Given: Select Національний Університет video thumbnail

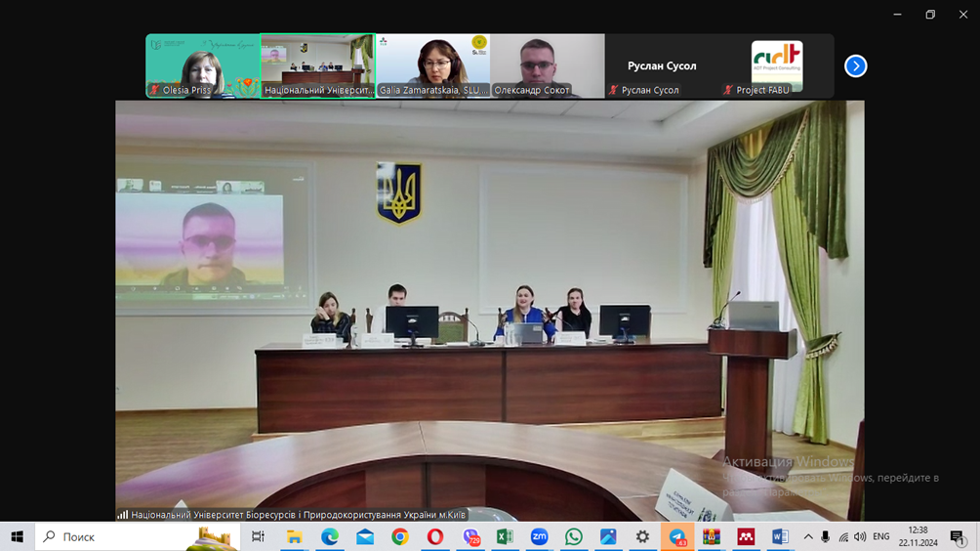Looking at the screenshot, I should (317, 65).
